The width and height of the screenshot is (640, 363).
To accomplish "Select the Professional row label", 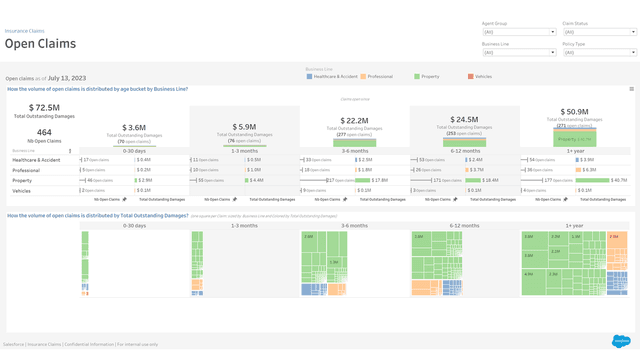I will point(26,170).
